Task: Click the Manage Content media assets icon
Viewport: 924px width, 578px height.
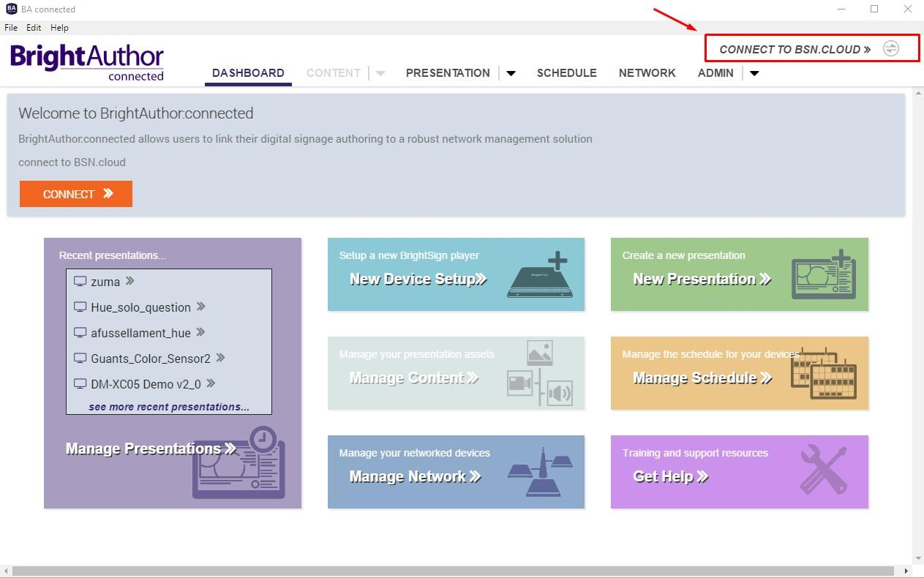Action: coord(540,373)
